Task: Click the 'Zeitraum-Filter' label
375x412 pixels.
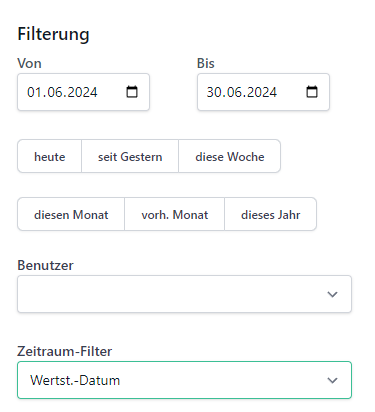Action: [x=65, y=351]
